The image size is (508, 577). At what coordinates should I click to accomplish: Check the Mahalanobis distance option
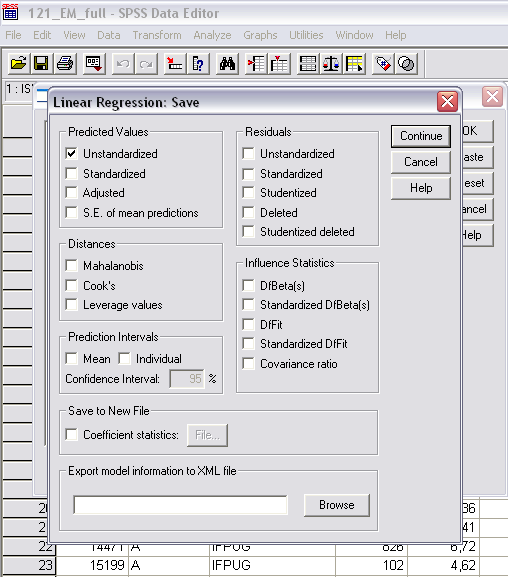point(71,265)
